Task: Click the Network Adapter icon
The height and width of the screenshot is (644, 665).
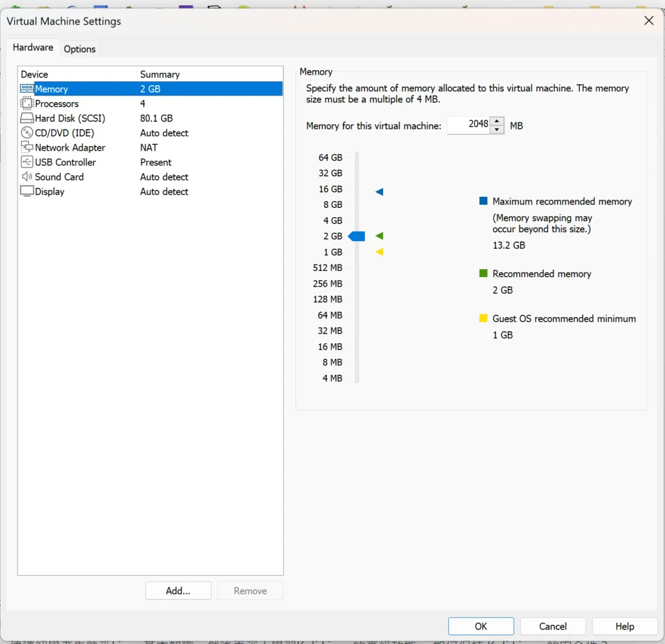Action: [x=27, y=148]
